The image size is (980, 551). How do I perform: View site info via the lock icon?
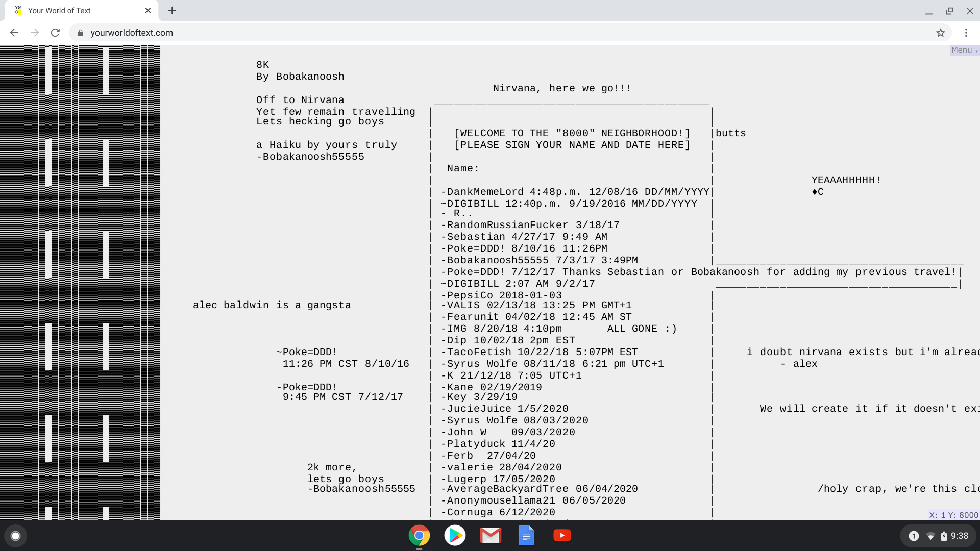pos(80,33)
